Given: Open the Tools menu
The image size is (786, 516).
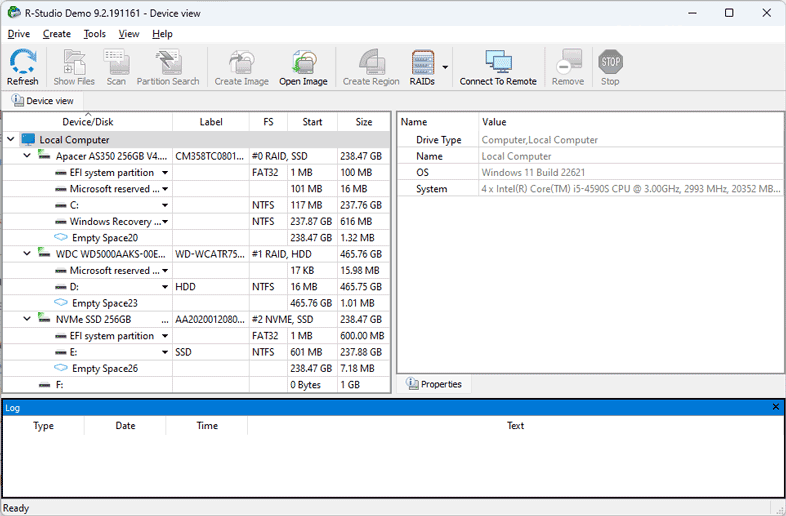Looking at the screenshot, I should point(95,34).
